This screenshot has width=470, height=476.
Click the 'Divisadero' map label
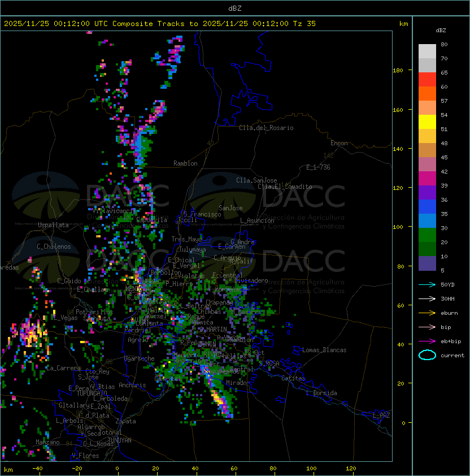251,280
